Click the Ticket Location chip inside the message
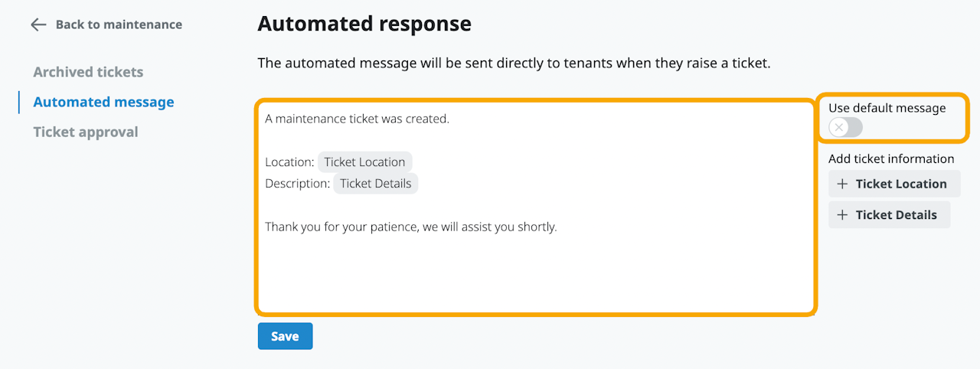Viewport: 980px width, 369px height. tap(364, 162)
